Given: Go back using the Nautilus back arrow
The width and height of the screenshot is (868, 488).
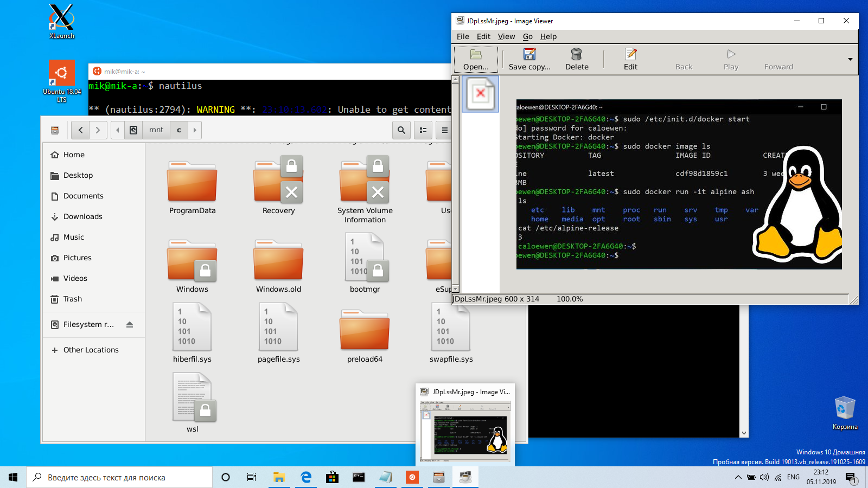Looking at the screenshot, I should point(80,130).
